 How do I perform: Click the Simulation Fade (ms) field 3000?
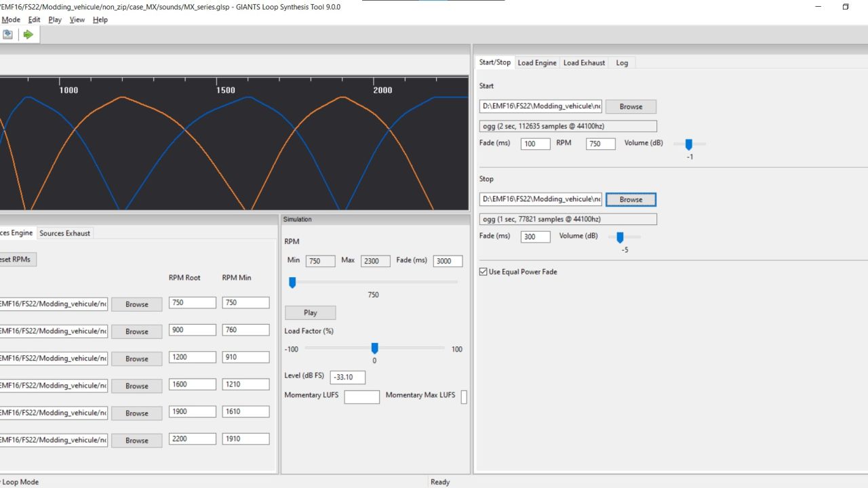[448, 261]
